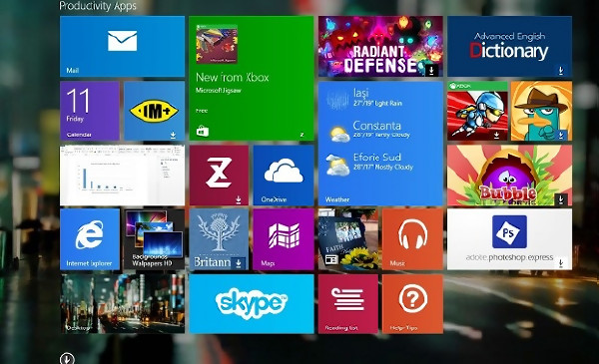Viewport: 599px width, 364px height.
Task: Open the spreadsheet document thumbnail tile
Action: point(122,176)
